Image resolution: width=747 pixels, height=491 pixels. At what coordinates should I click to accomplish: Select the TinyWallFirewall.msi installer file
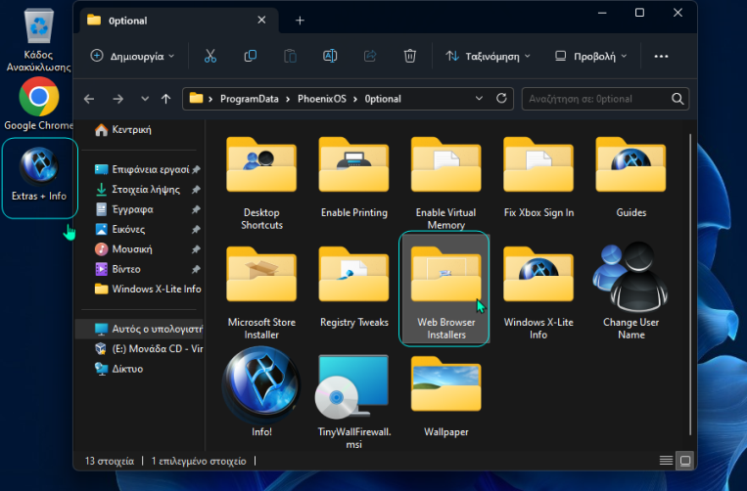(x=354, y=402)
